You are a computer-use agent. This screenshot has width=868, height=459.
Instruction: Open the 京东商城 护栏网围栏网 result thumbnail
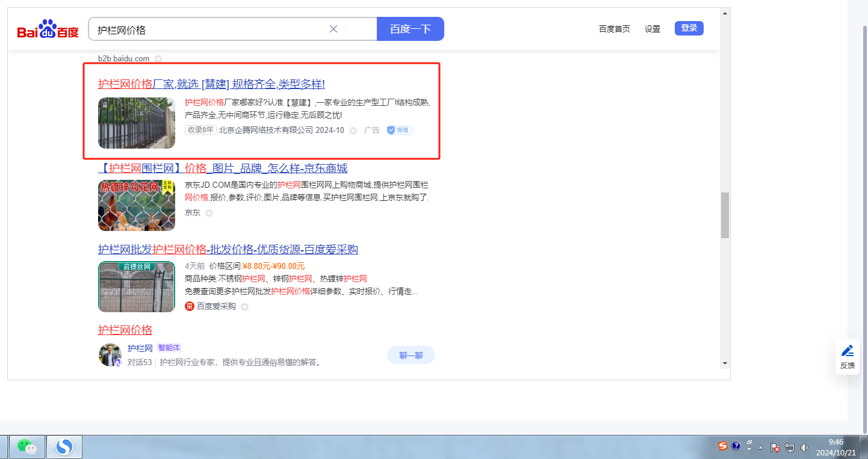click(137, 206)
